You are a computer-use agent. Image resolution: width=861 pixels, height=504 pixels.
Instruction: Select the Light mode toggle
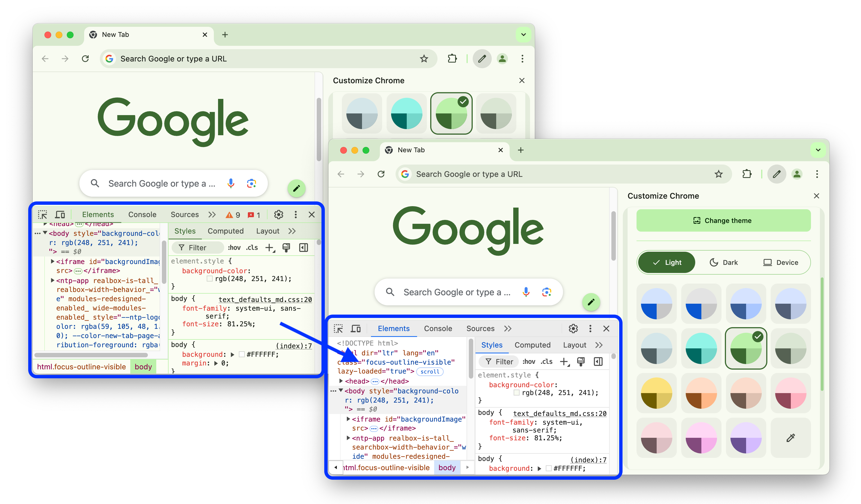[x=667, y=262]
